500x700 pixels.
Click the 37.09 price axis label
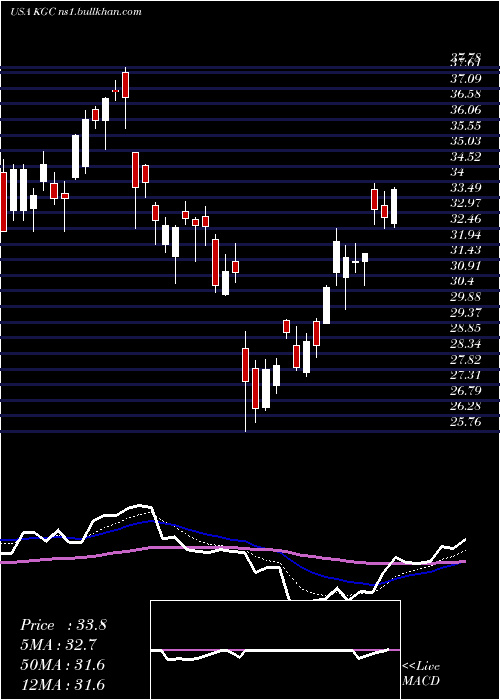coord(467,79)
